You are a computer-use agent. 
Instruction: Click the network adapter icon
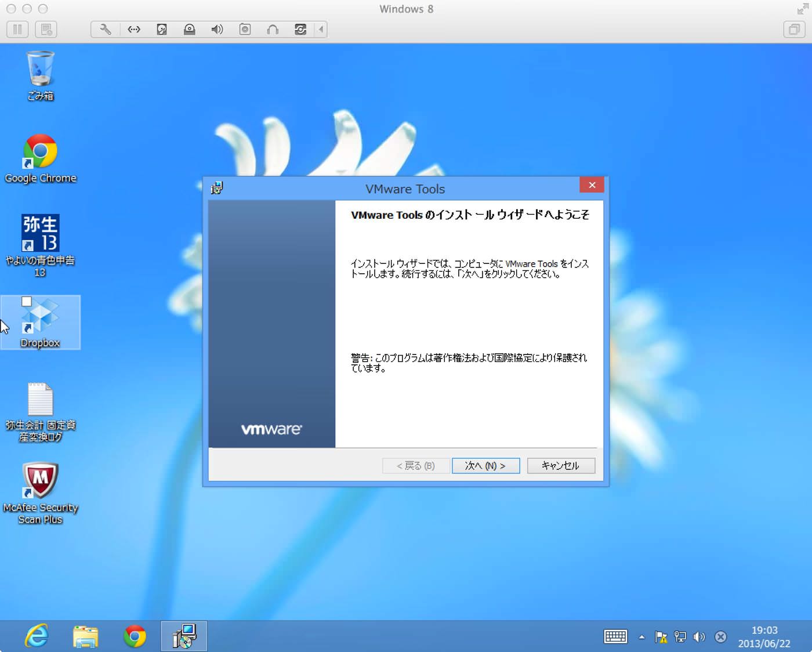[134, 29]
